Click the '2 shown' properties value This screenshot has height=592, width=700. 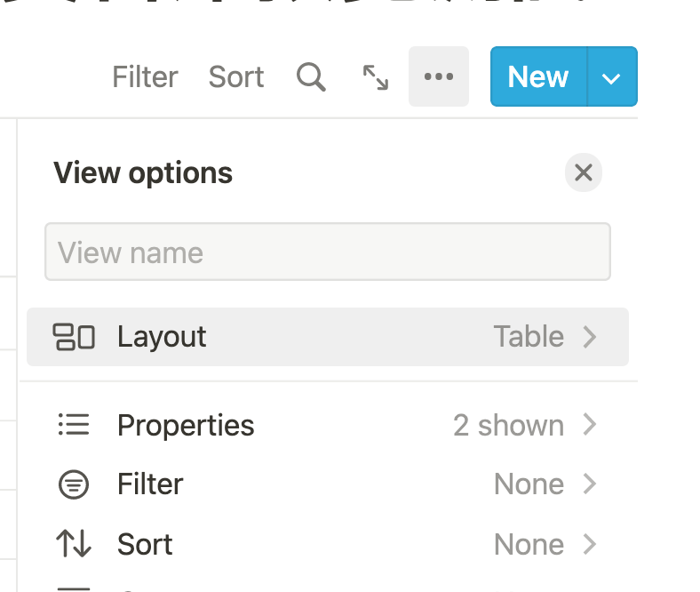(x=508, y=425)
